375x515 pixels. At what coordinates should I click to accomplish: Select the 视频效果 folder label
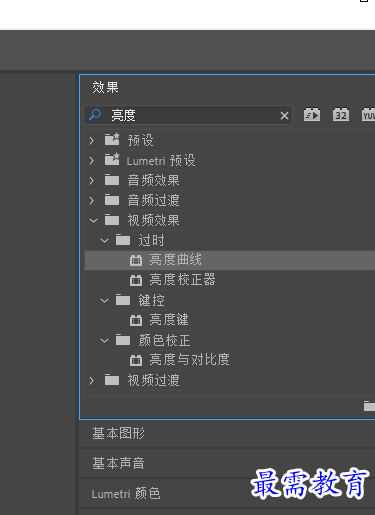pos(153,221)
